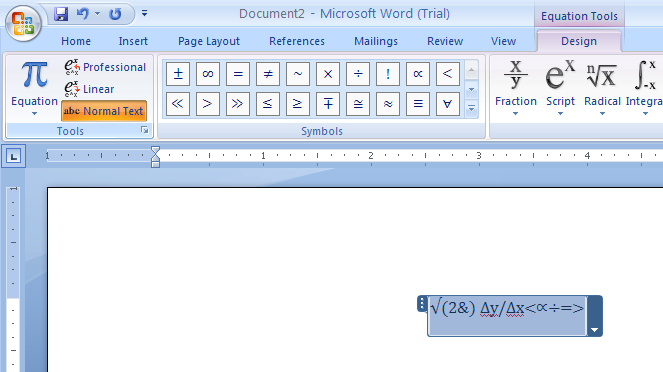Go to the Mailings tab
This screenshot has height=372, width=663.
pos(376,41)
